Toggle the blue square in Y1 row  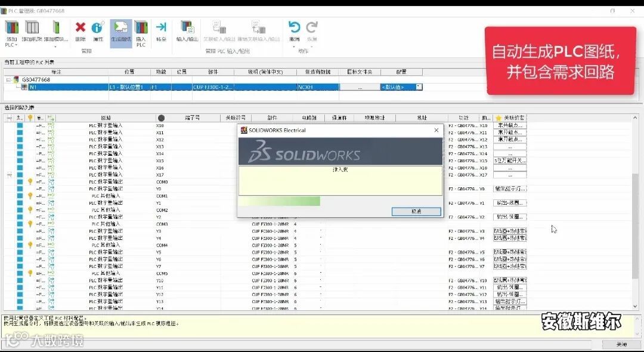[x=20, y=203]
